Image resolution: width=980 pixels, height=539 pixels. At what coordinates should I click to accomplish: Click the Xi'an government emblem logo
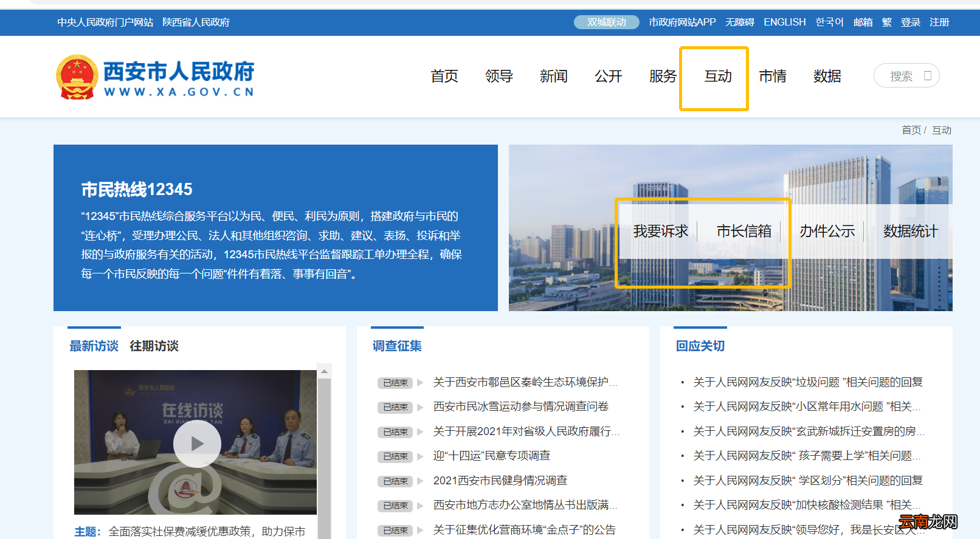click(x=77, y=77)
